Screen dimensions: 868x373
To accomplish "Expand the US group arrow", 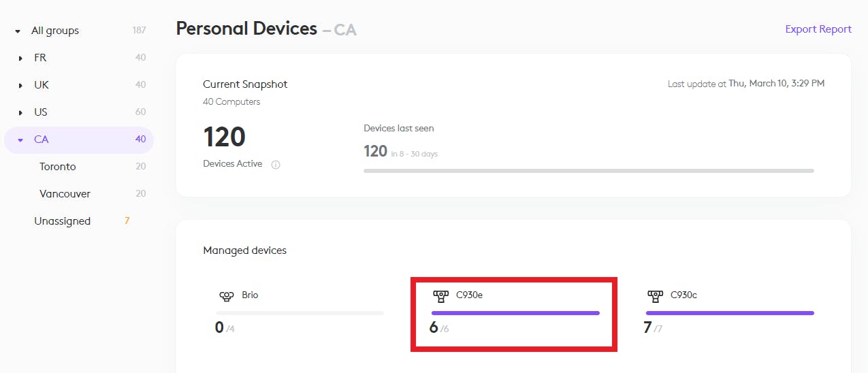I will click(20, 113).
